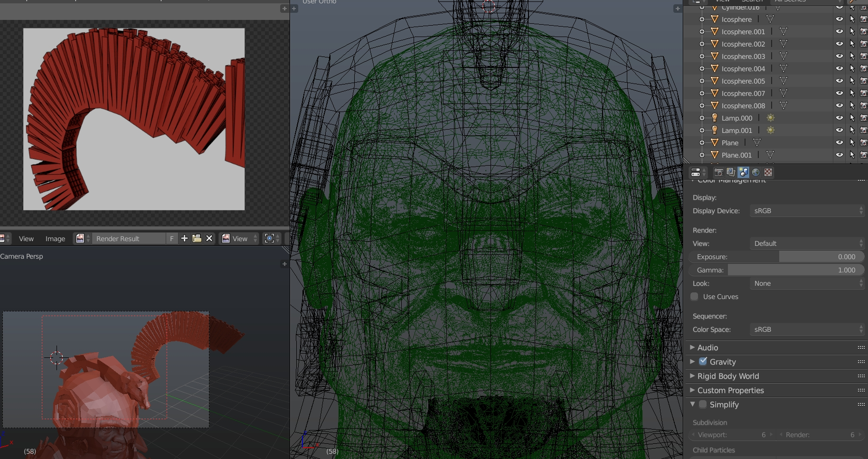Adjust the Exposure slider
868x459 pixels.
tap(776, 257)
